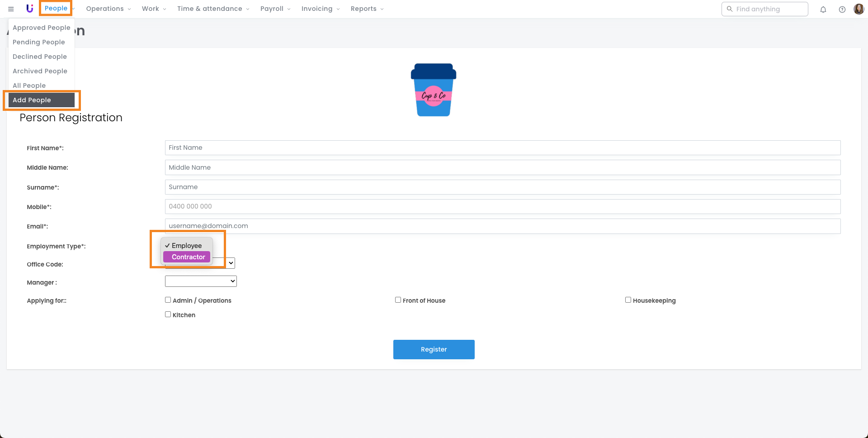Click into the Email address field
Image resolution: width=868 pixels, height=438 pixels.
[x=502, y=226]
